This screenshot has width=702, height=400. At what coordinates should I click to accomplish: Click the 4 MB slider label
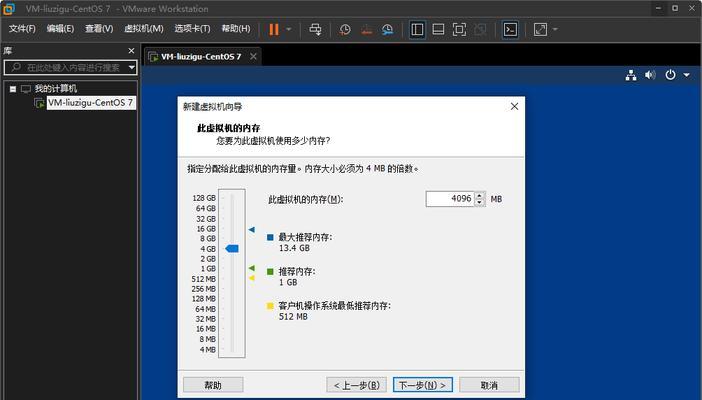click(x=207, y=349)
